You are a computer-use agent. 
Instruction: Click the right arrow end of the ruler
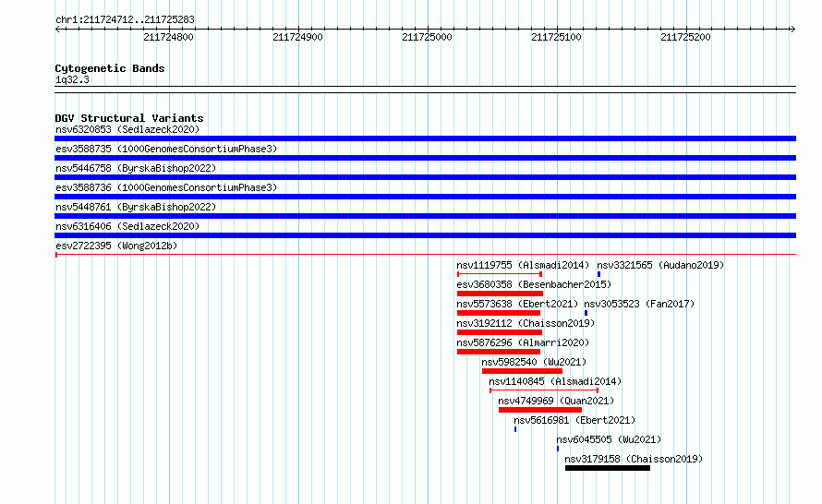(x=792, y=30)
